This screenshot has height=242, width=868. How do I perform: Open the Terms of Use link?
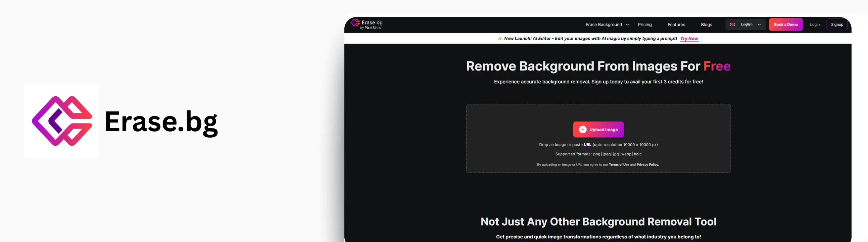pos(619,164)
